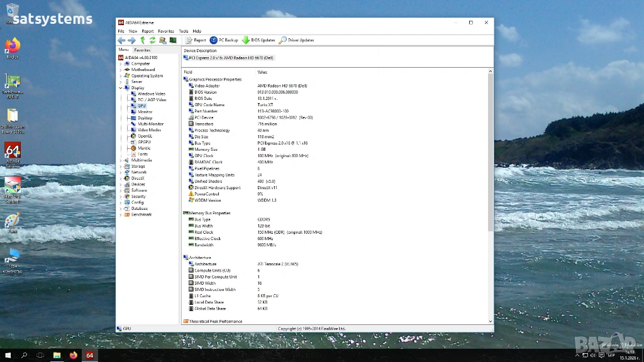Collapse the Display tree node
Viewport: 644px width, 362px height.
pyautogui.click(x=121, y=88)
